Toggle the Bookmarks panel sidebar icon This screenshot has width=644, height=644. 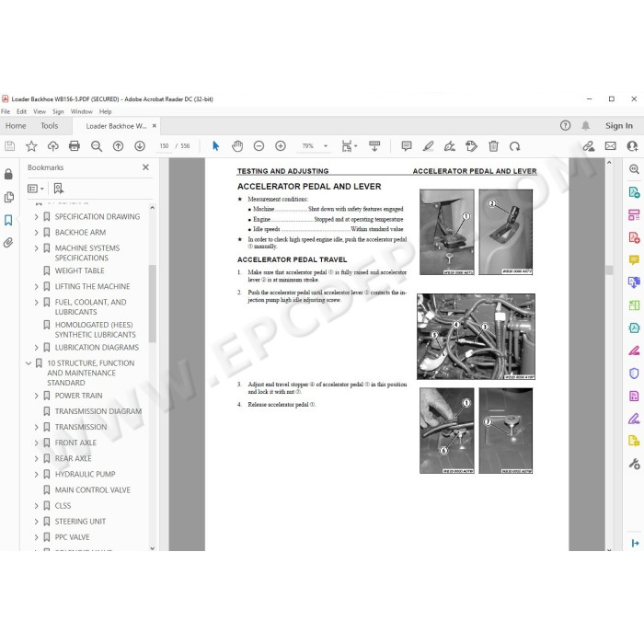point(8,220)
